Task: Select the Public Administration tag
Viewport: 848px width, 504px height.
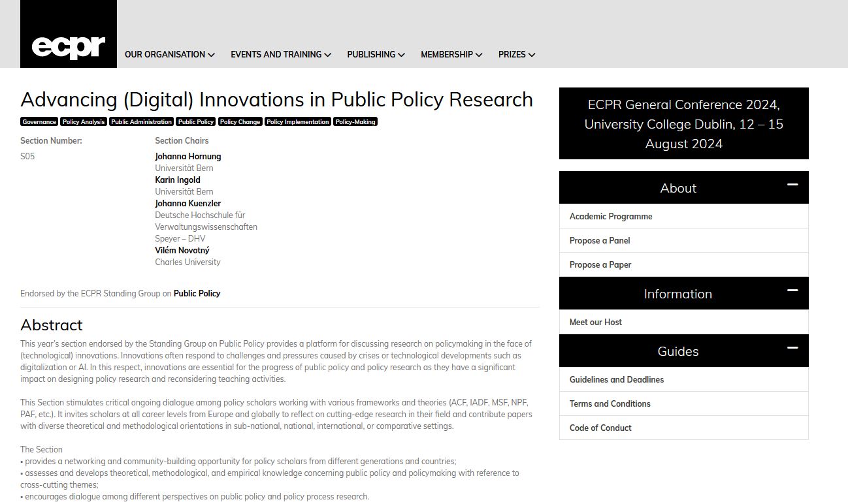Action: [x=141, y=122]
